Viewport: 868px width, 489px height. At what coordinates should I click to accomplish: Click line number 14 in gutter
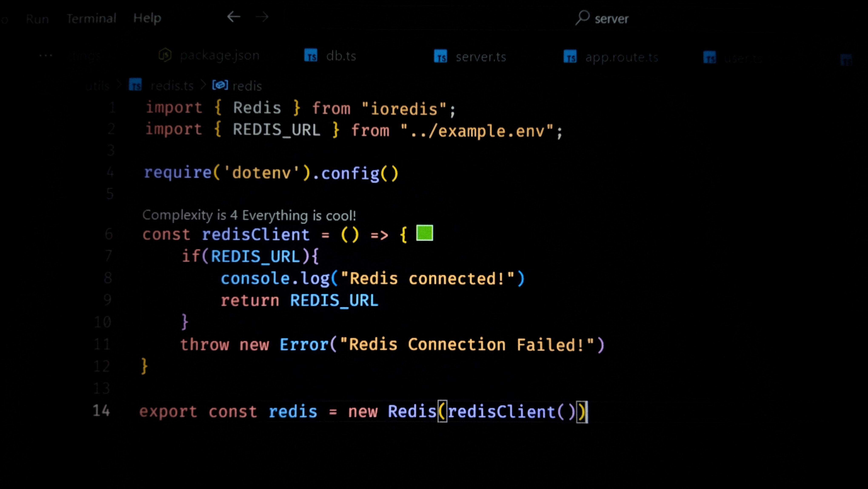coord(101,411)
